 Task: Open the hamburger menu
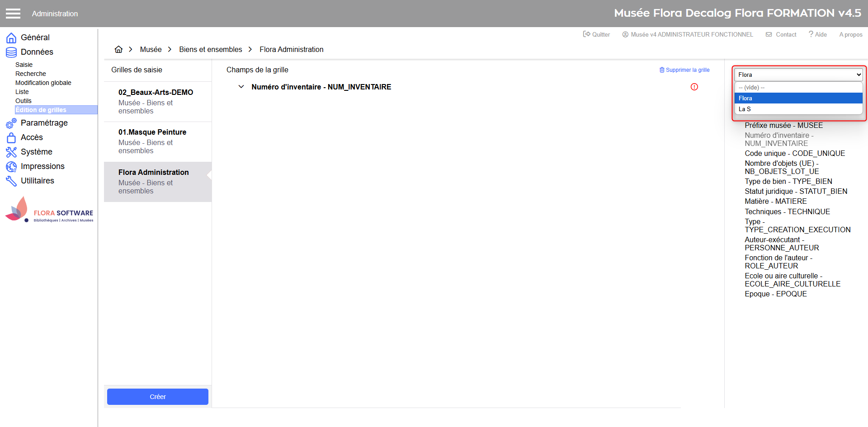coord(13,14)
